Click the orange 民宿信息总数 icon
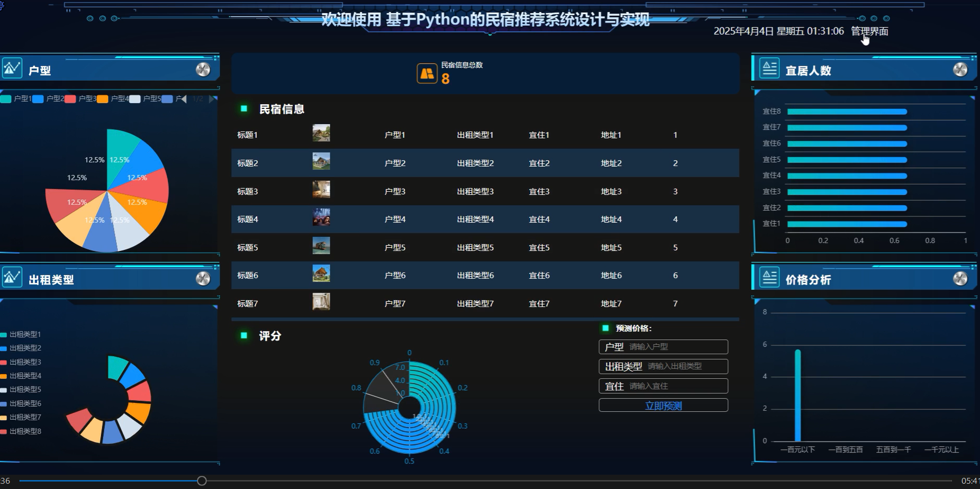This screenshot has height=489, width=980. [427, 74]
